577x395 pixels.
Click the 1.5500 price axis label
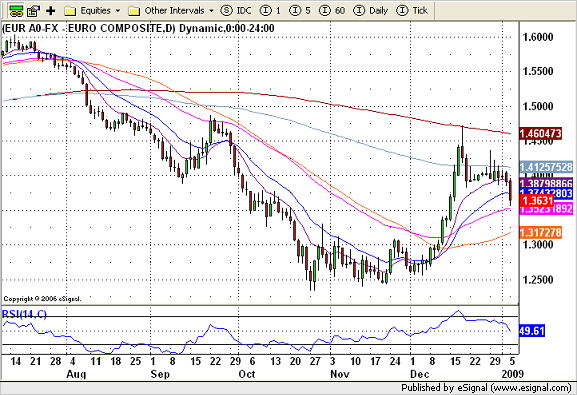click(538, 71)
